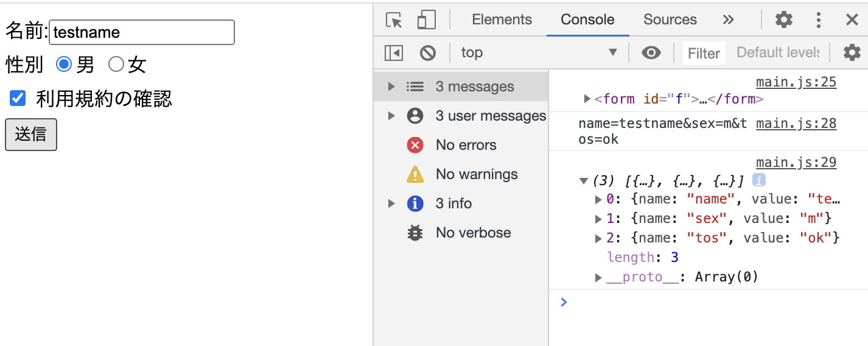This screenshot has width=868, height=346.
Task: Open the main.js:28 source link
Action: (x=796, y=124)
